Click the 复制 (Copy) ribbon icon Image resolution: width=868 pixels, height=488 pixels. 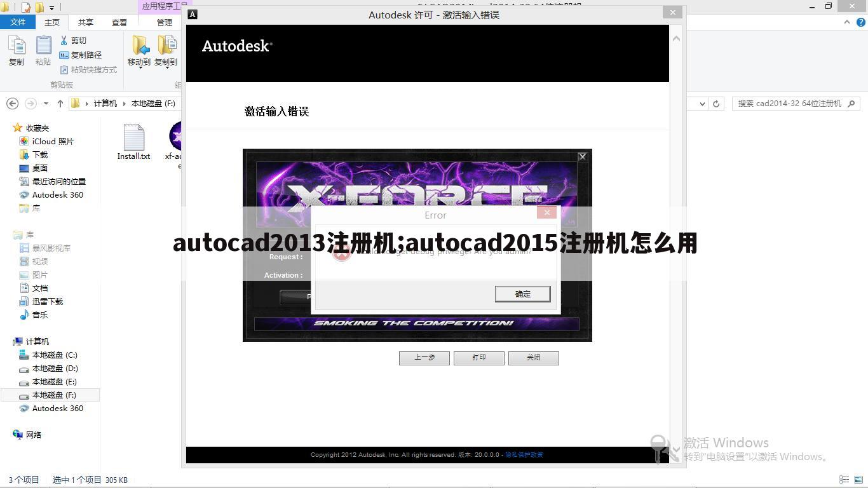(x=17, y=46)
